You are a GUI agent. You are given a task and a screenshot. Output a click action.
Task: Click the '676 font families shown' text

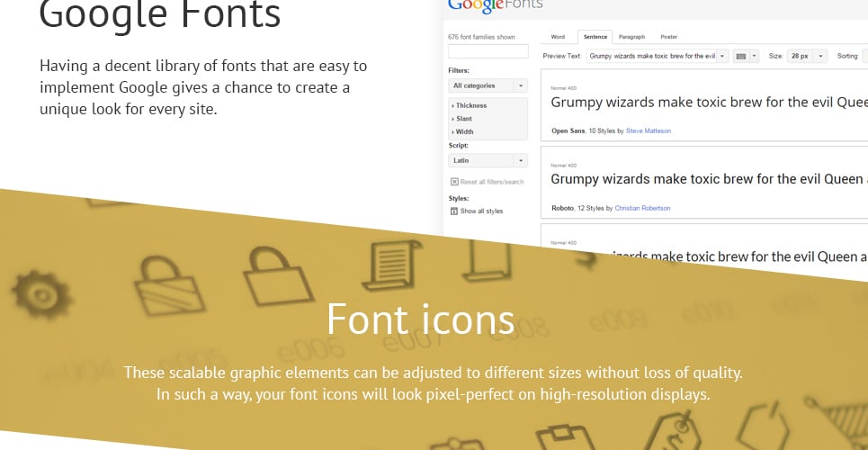click(481, 37)
